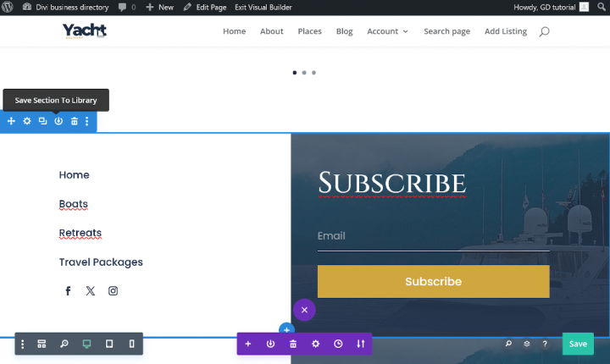The height and width of the screenshot is (364, 610).
Task: Expand builder settings three-dot menu bottom-left
Action: click(22, 344)
